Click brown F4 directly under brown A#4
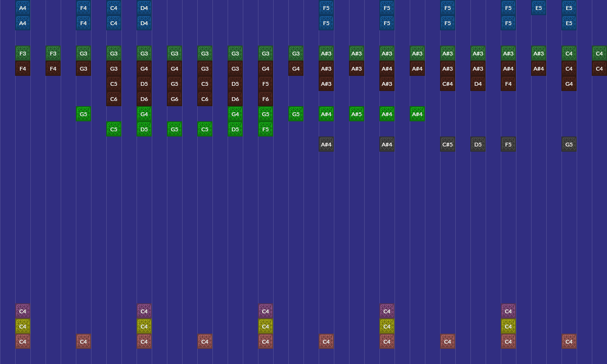This screenshot has width=607, height=364. pyautogui.click(x=508, y=83)
